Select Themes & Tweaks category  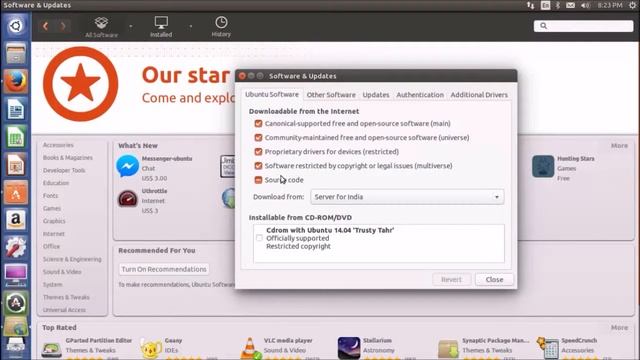66,297
